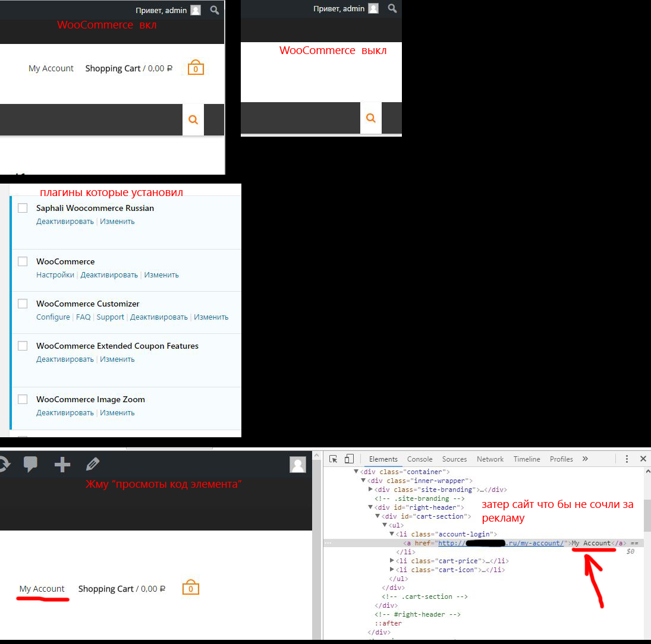The height and width of the screenshot is (644, 651).
Task: Activate the DevTools inspect element picker
Action: click(x=333, y=459)
